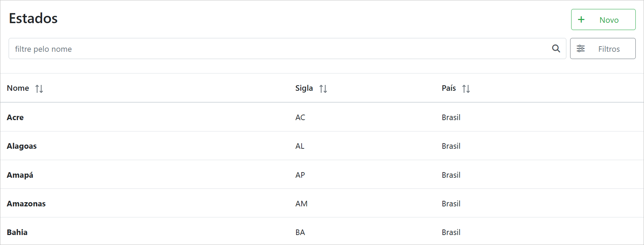Select the Amazonas state entry
The image size is (644, 245).
pyautogui.click(x=26, y=204)
